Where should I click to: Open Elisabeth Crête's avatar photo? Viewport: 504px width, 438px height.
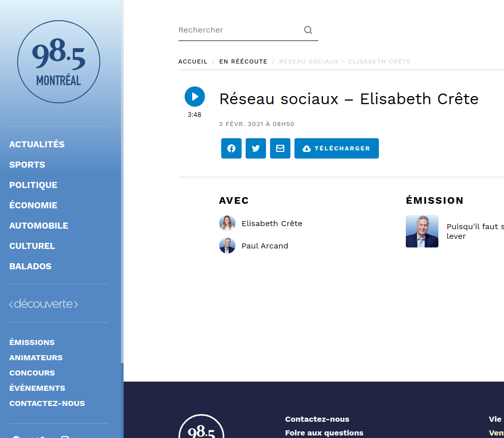coord(227,223)
